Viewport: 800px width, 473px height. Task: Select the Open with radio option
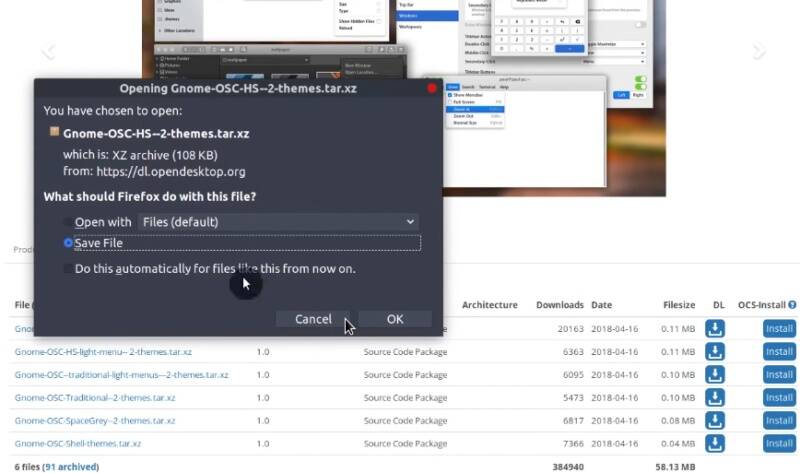[68, 222]
